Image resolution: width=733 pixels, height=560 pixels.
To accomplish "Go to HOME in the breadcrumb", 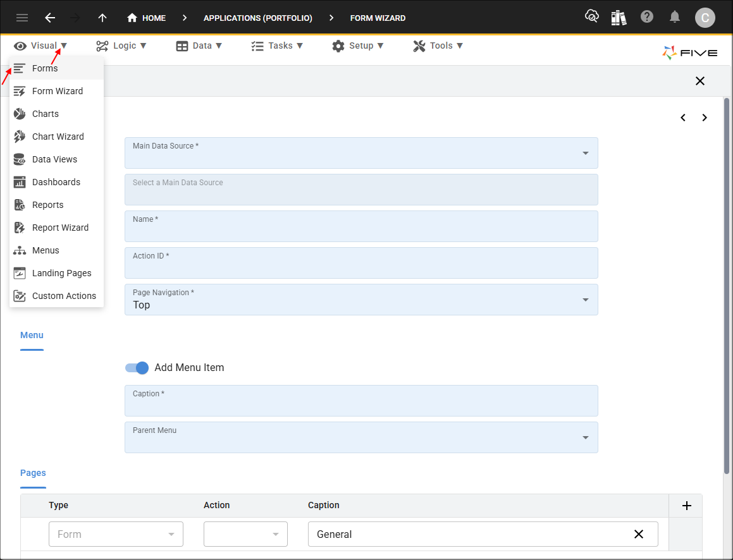I will pyautogui.click(x=154, y=18).
